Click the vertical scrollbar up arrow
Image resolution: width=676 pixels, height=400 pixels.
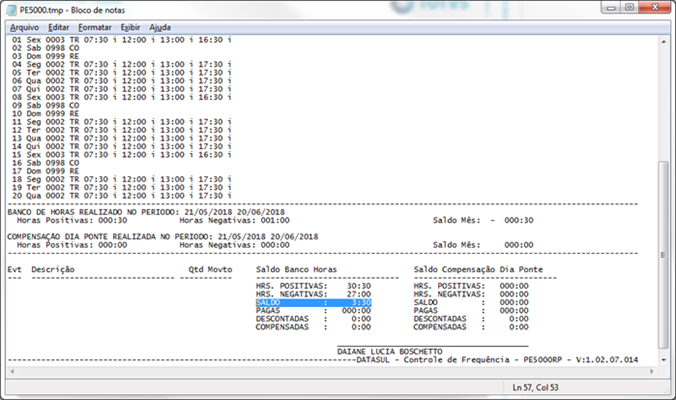(663, 41)
